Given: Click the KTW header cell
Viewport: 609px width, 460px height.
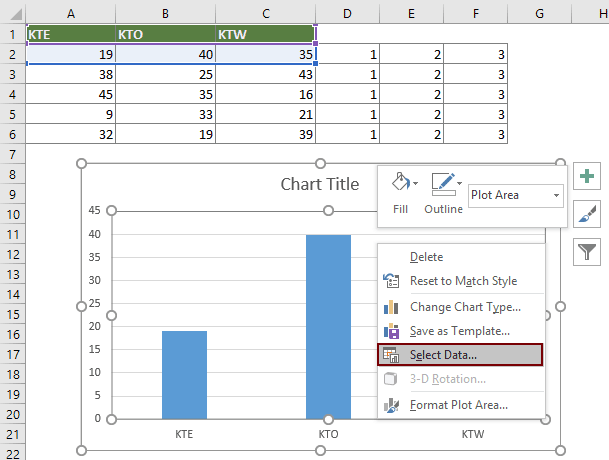Looking at the screenshot, I should [x=266, y=34].
